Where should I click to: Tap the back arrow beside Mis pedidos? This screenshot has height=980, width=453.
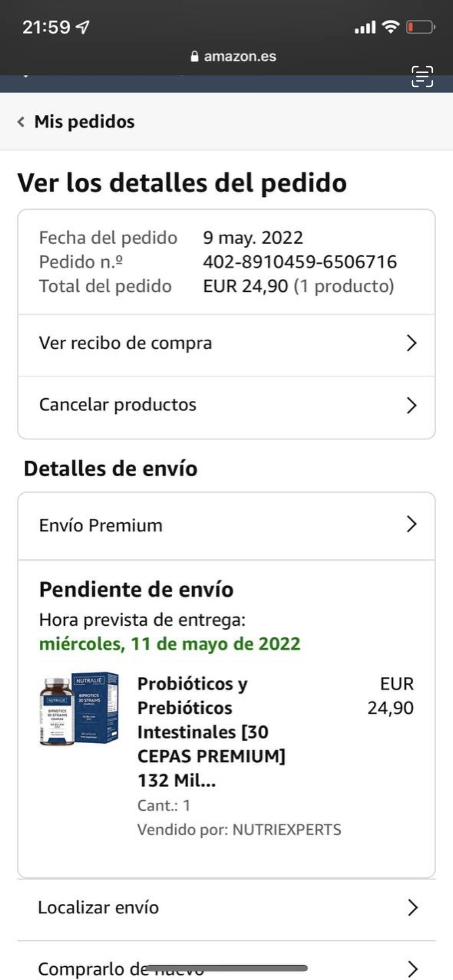(x=21, y=121)
